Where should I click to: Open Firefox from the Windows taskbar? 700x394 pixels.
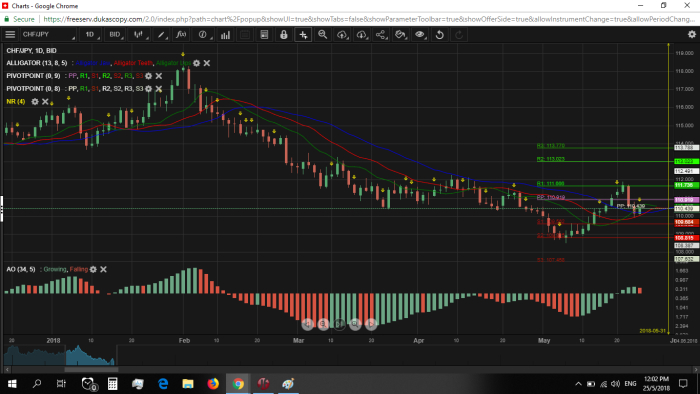(x=213, y=383)
